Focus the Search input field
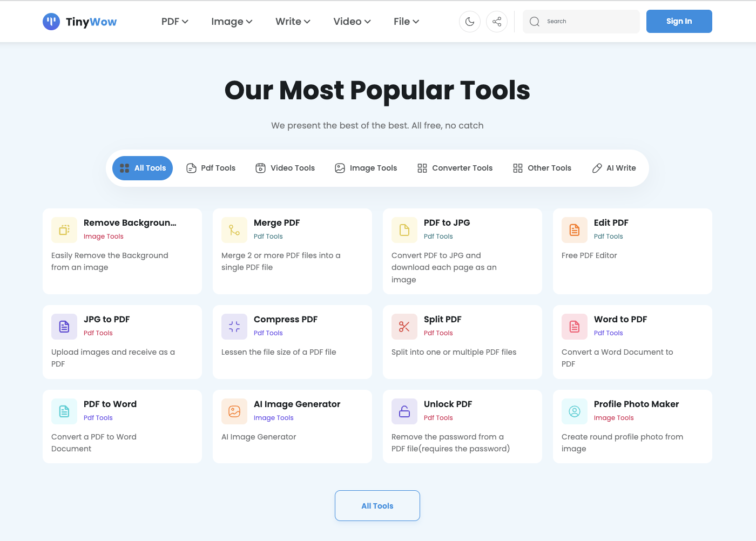The image size is (756, 541). [x=581, y=22]
